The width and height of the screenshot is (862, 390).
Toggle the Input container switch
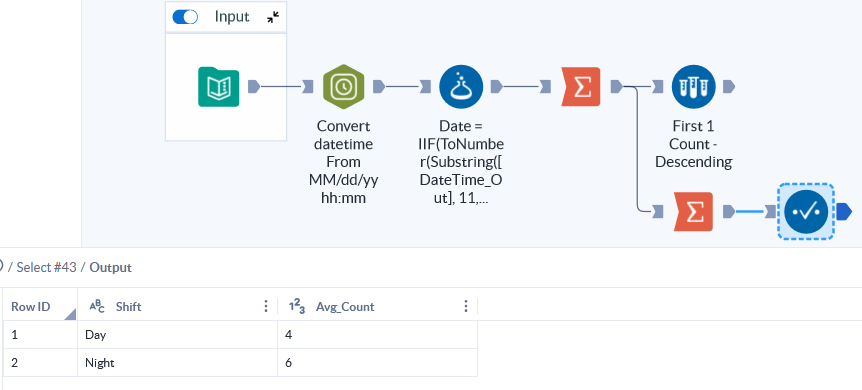click(185, 17)
